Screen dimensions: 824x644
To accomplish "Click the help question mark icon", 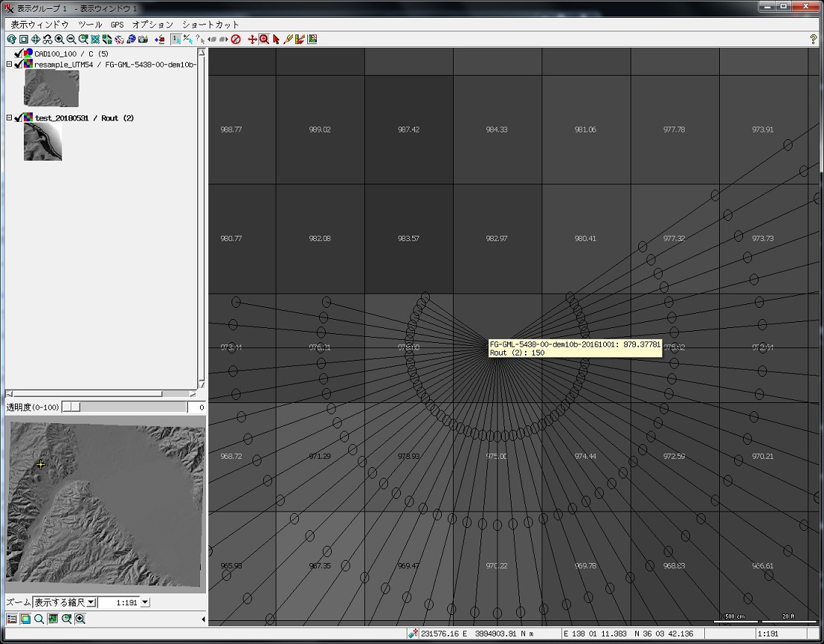I will pos(813,39).
